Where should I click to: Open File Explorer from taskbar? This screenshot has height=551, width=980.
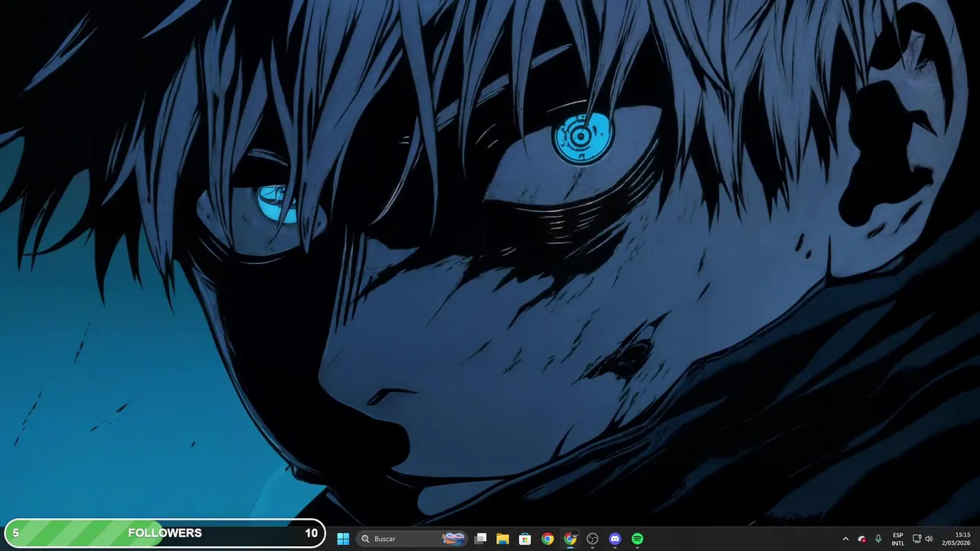[x=502, y=539]
